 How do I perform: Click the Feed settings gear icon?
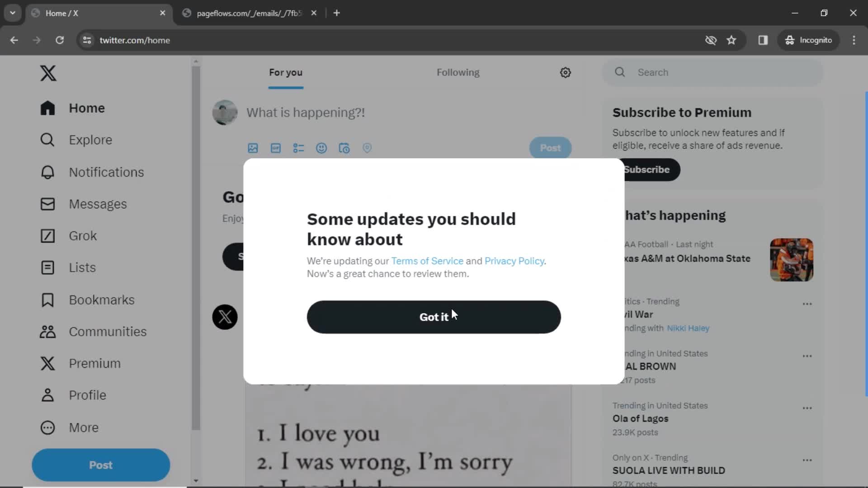(x=566, y=72)
